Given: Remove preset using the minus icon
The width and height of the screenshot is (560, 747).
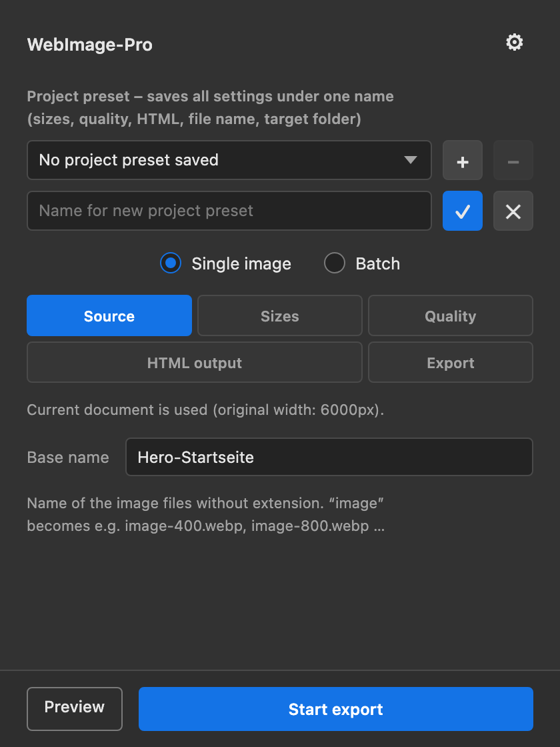Looking at the screenshot, I should pyautogui.click(x=513, y=160).
